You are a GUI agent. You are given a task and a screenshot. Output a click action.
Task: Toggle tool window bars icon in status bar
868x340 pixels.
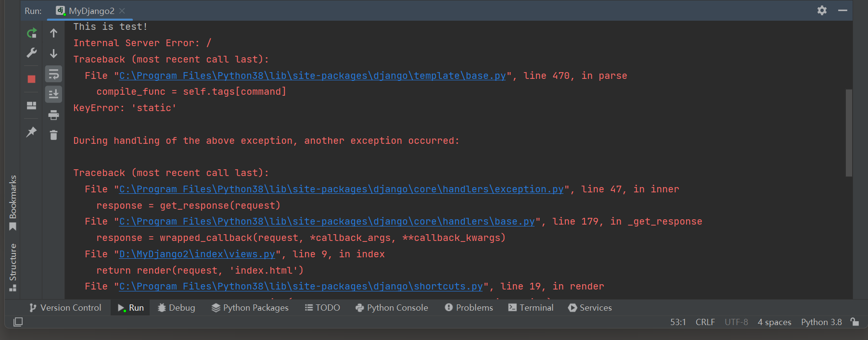18,322
